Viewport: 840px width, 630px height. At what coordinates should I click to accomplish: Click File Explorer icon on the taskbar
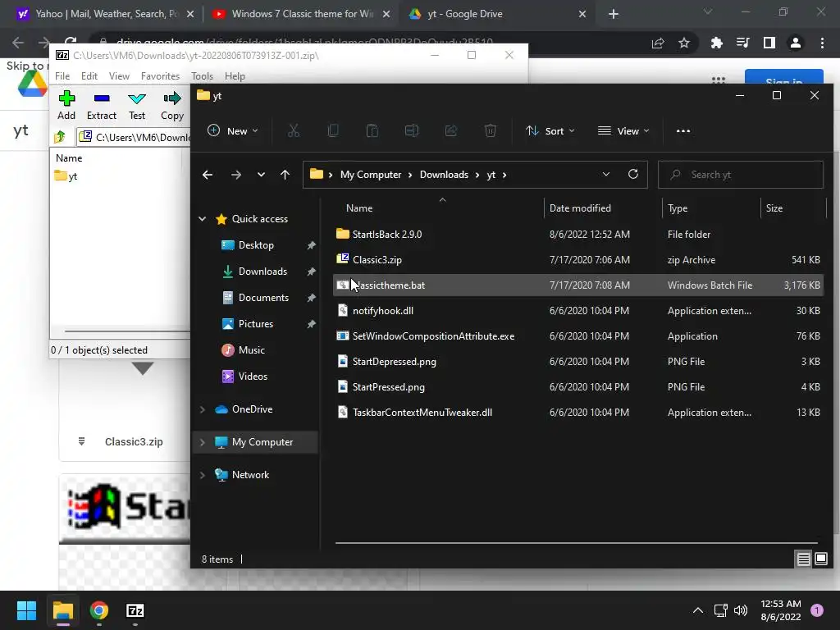[62, 610]
